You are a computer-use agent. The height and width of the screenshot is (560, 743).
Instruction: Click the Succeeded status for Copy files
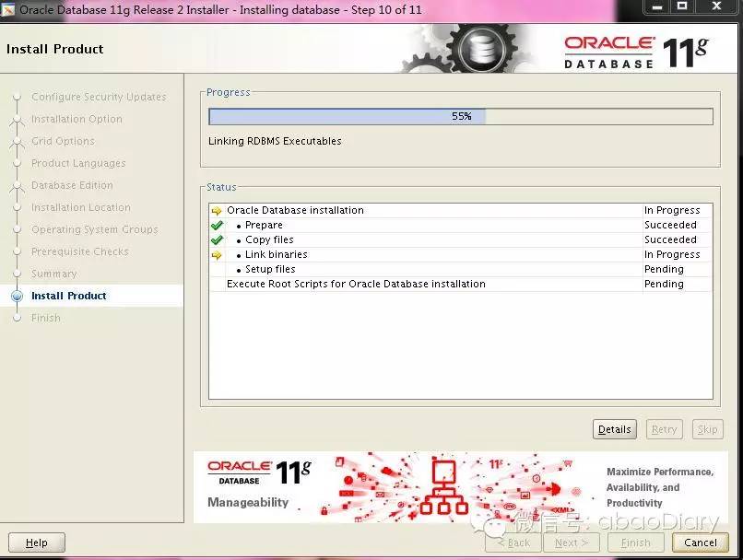tap(670, 239)
